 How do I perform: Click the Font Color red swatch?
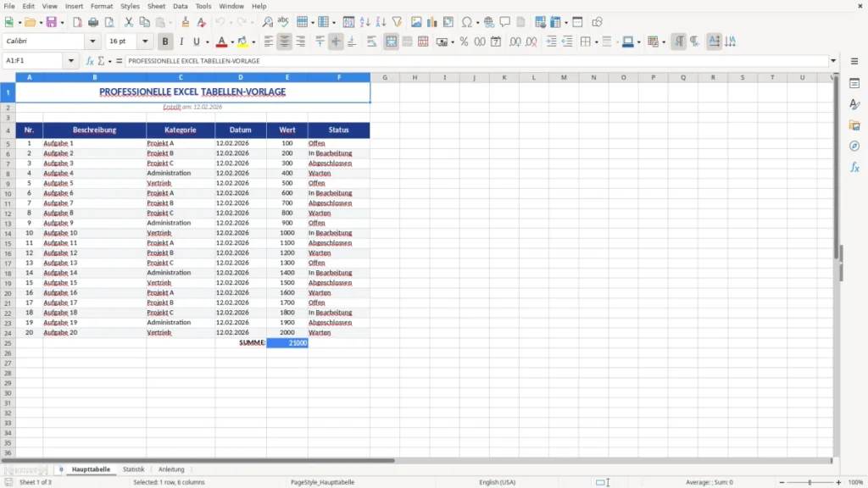[x=221, y=42]
